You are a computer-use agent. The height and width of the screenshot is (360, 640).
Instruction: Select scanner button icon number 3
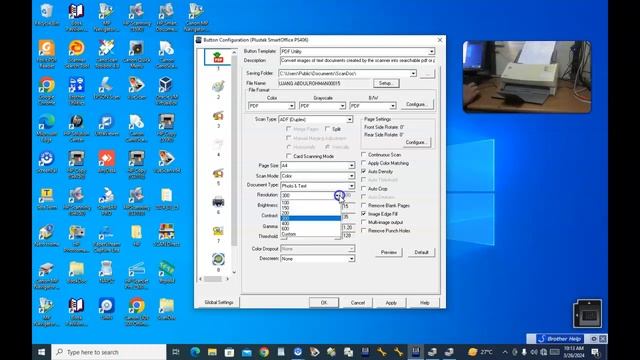(x=218, y=116)
